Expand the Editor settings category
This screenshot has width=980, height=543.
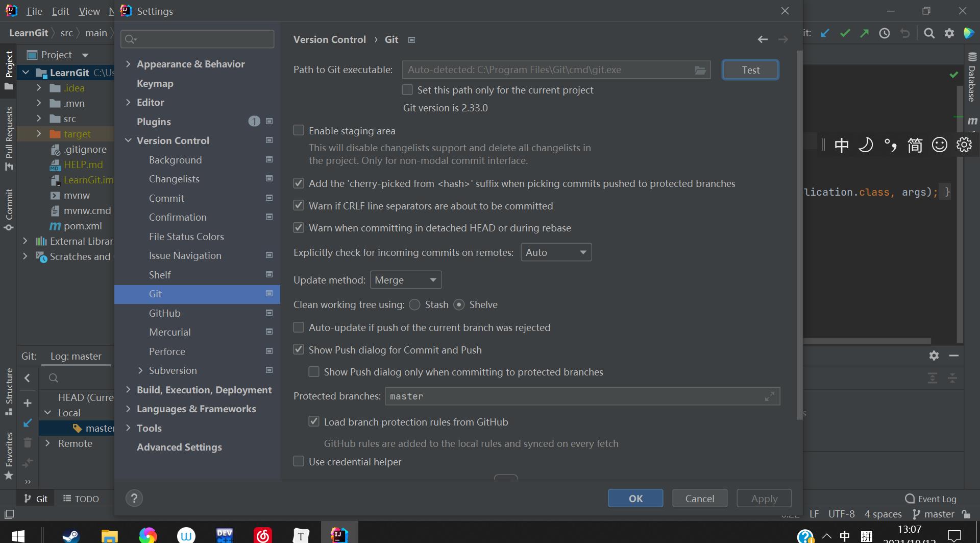(x=128, y=102)
